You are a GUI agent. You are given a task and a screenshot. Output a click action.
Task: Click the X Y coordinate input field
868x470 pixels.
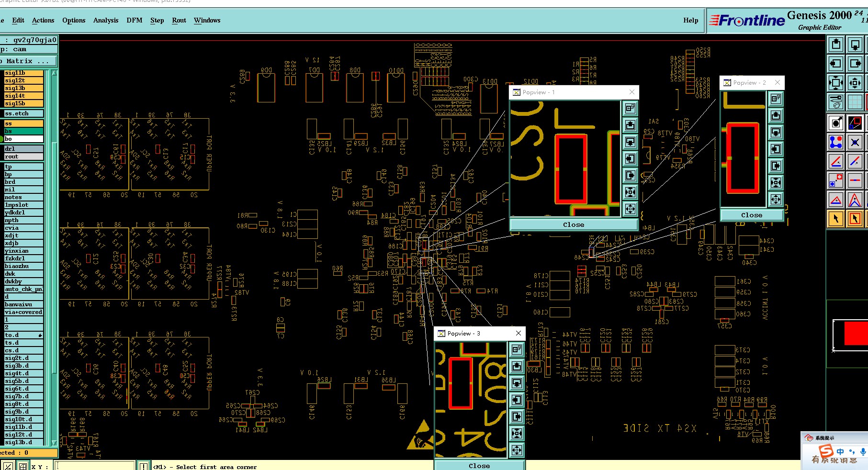pyautogui.click(x=95, y=466)
